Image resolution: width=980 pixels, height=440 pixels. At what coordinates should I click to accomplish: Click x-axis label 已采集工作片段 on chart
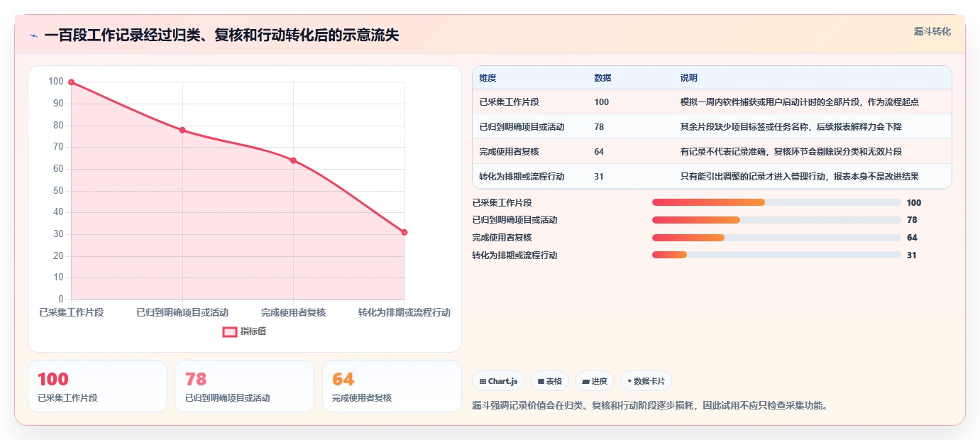[71, 312]
